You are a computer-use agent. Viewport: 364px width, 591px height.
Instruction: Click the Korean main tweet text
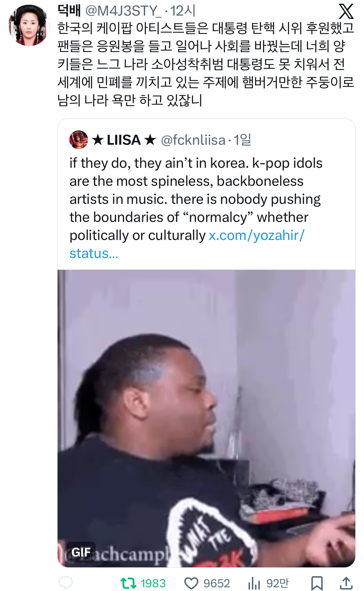click(205, 64)
